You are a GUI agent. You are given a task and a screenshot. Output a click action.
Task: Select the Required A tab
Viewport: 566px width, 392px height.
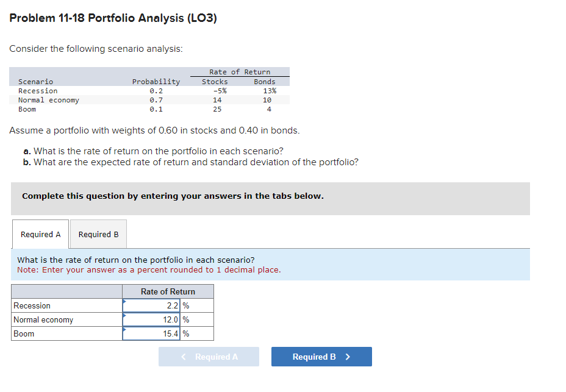coord(40,234)
